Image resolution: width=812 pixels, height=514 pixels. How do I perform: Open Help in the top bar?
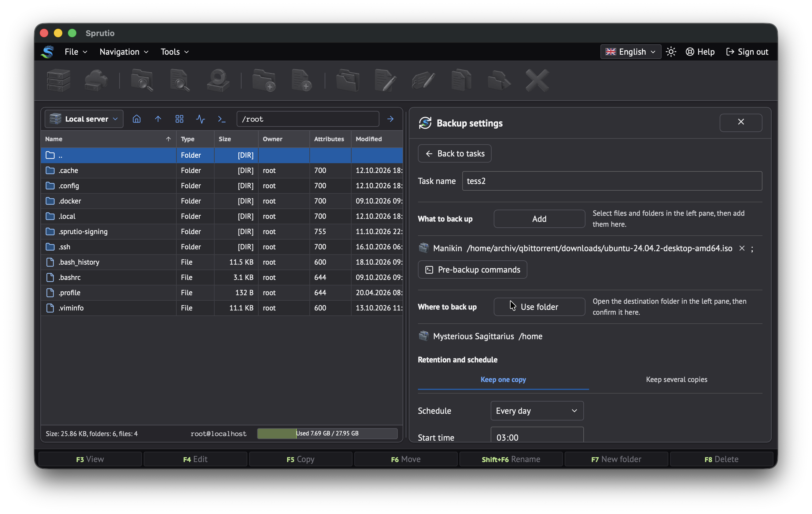pyautogui.click(x=700, y=52)
